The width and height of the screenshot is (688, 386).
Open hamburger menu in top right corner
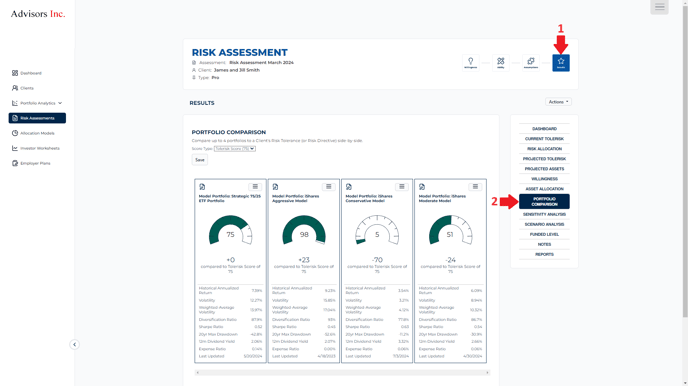coord(659,7)
